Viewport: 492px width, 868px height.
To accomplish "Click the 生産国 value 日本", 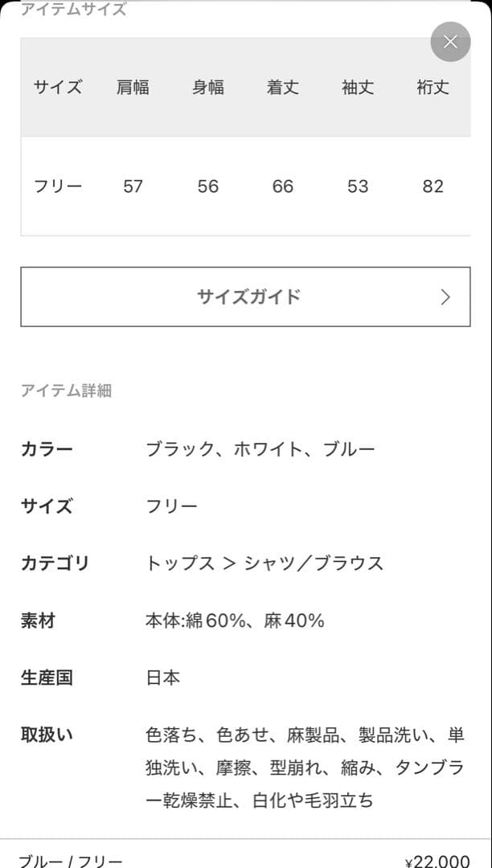I will [x=164, y=678].
